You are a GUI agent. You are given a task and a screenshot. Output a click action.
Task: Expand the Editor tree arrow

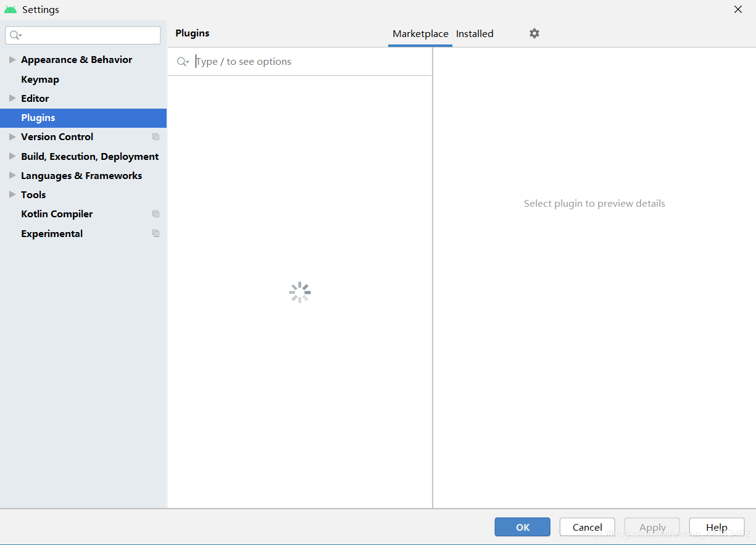coord(12,98)
